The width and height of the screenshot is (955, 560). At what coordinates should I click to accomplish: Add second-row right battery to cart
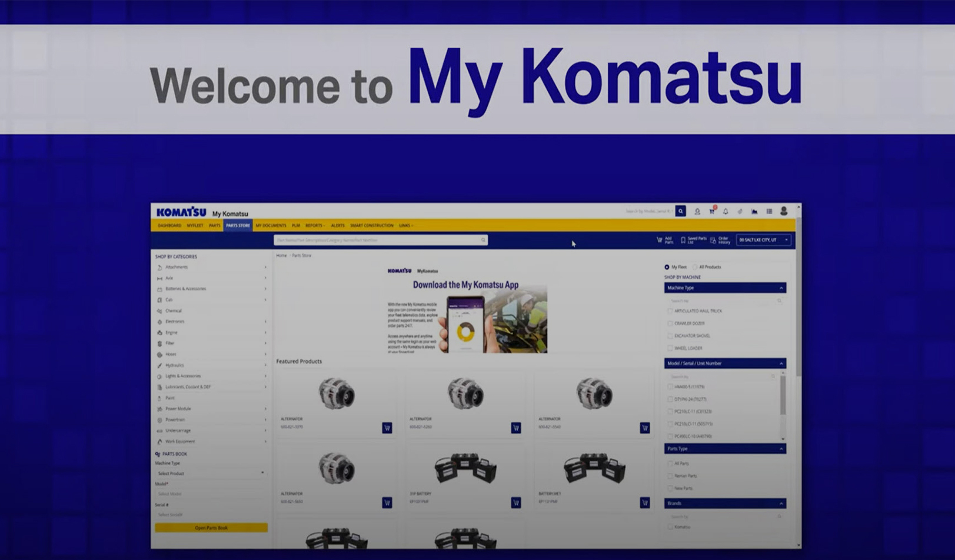point(645,502)
